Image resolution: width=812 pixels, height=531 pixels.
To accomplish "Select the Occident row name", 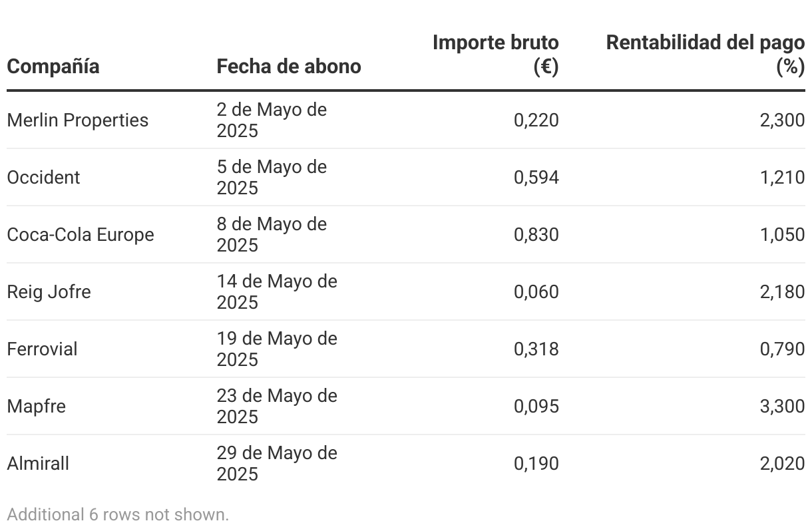I will point(43,178).
